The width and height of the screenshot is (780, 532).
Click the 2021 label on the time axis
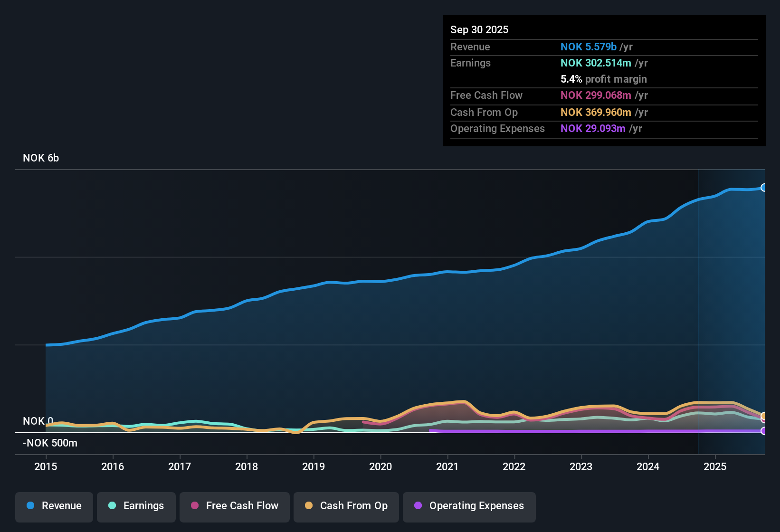tap(447, 467)
